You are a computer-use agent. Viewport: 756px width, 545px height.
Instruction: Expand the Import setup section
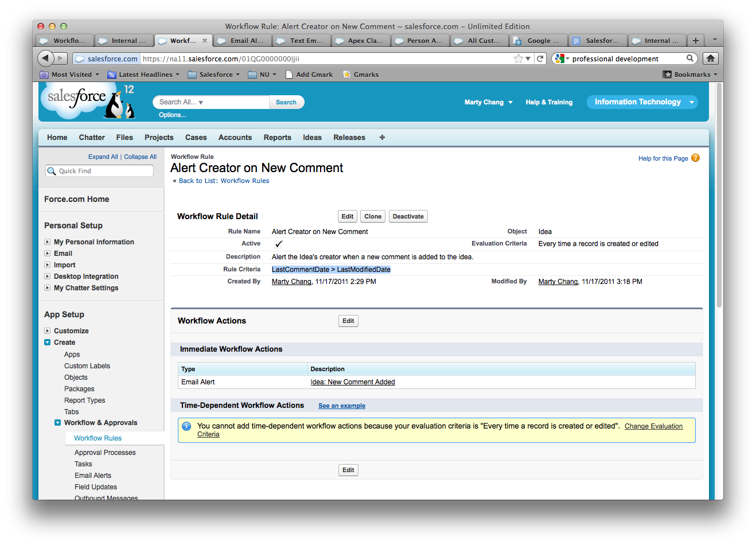(47, 265)
